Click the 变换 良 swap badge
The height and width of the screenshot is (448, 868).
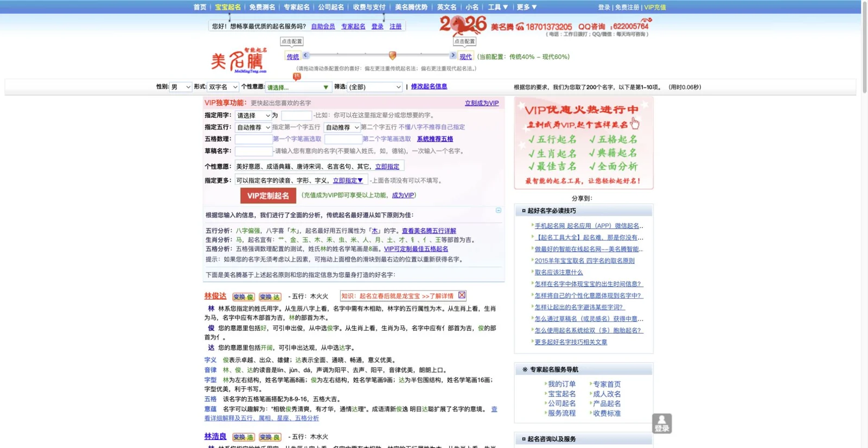coord(270,437)
